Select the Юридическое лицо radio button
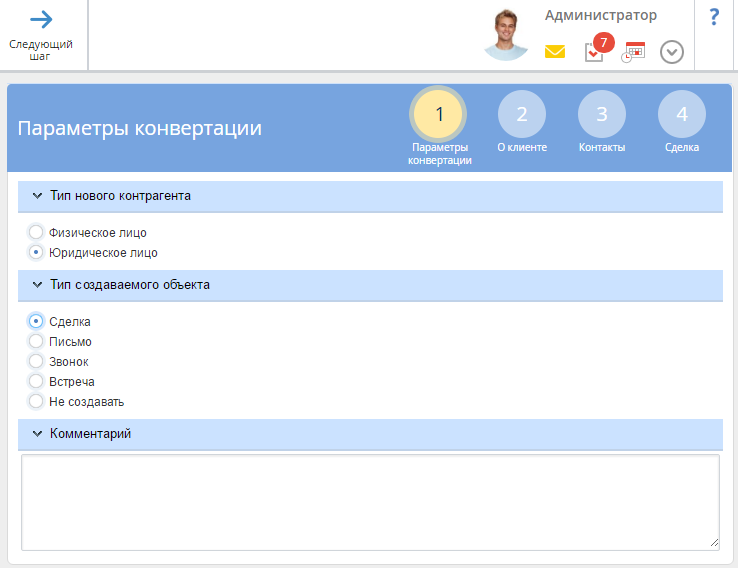 pyautogui.click(x=36, y=252)
